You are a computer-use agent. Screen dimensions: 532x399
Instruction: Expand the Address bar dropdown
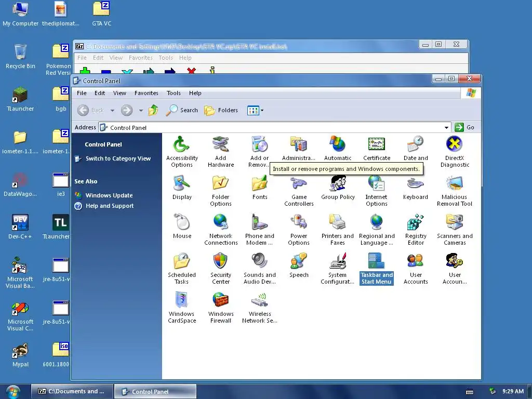click(x=446, y=128)
